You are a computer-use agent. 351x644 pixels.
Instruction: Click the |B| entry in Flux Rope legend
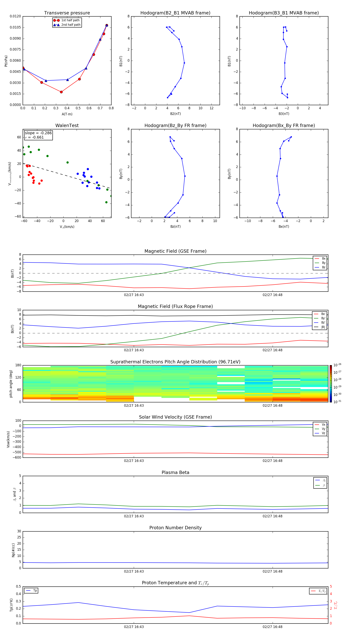pos(320,327)
